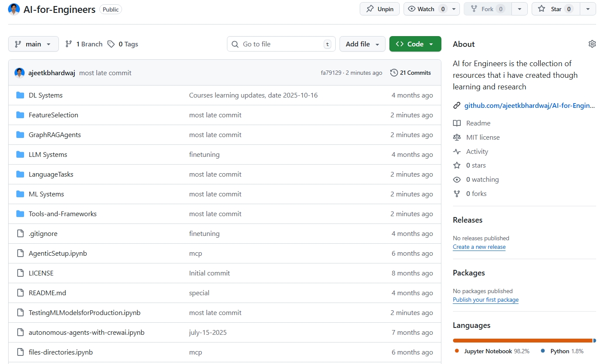Click the Create a new release link

(479, 247)
